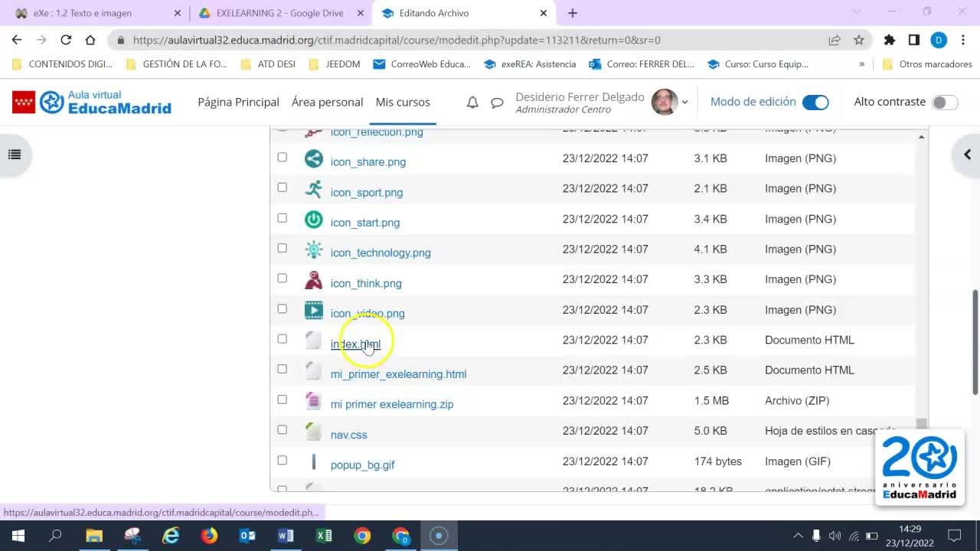Bookmark this page with the star icon
980x551 pixels.
pyautogui.click(x=859, y=40)
